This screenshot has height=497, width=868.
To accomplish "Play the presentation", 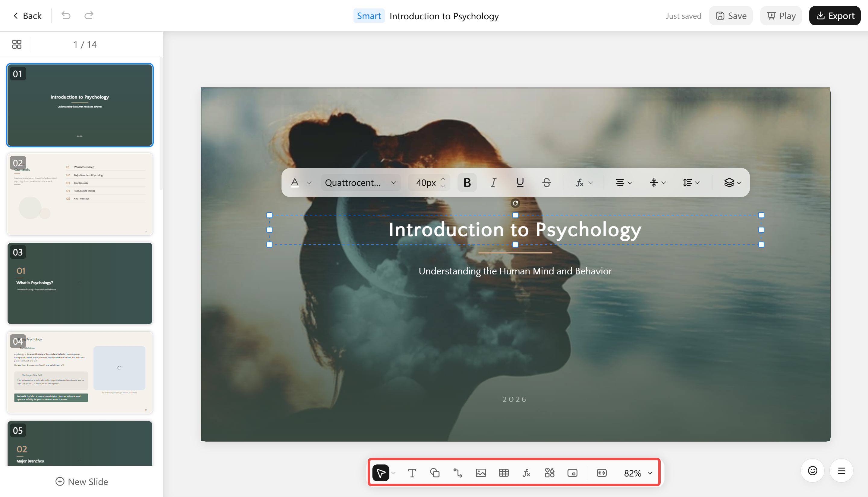I will 781,16.
